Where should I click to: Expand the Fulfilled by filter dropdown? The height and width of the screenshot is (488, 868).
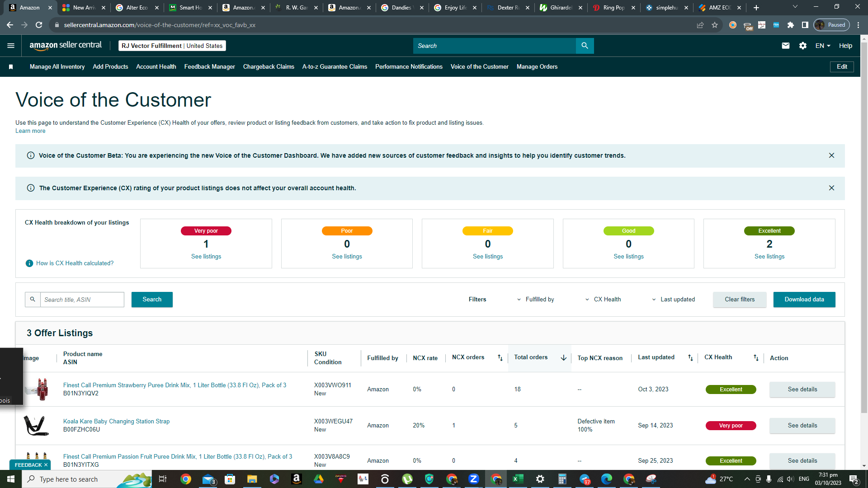click(x=535, y=300)
